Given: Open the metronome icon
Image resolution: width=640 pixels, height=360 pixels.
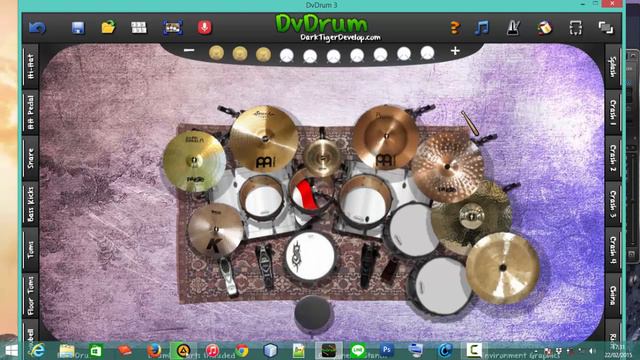Looking at the screenshot, I should coord(513,28).
